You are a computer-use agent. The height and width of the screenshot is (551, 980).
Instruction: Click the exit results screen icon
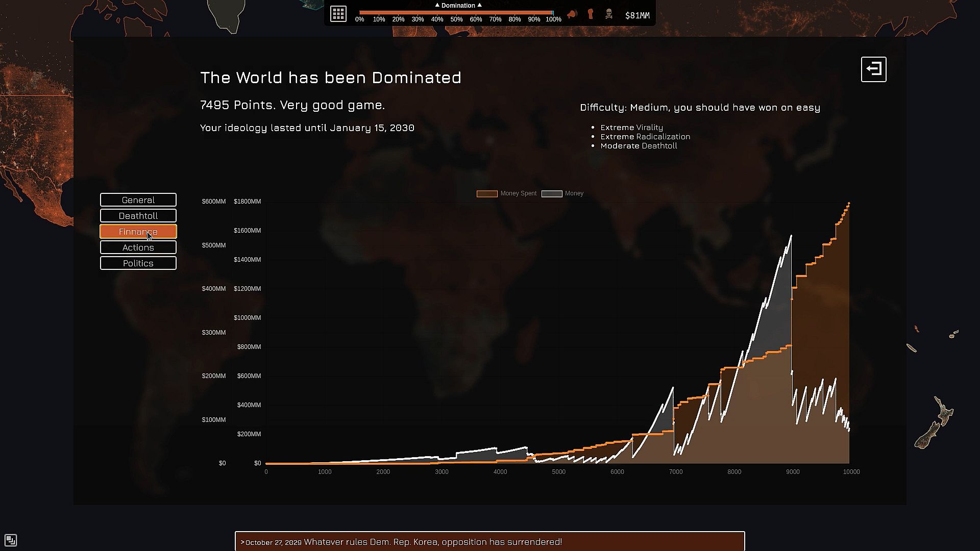[x=873, y=69]
